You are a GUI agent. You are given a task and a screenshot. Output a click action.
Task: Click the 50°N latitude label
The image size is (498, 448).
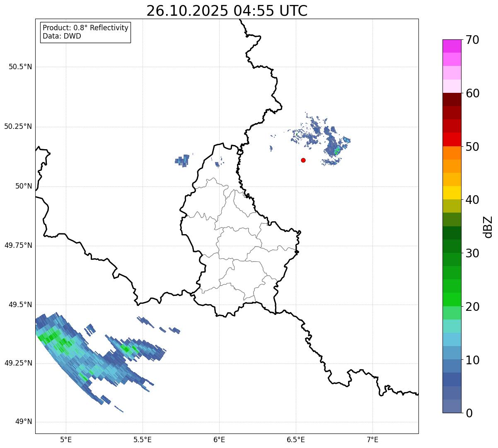click(x=24, y=186)
